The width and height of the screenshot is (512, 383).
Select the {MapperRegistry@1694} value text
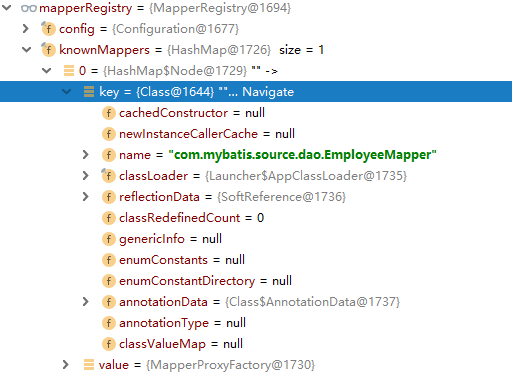tap(220, 8)
